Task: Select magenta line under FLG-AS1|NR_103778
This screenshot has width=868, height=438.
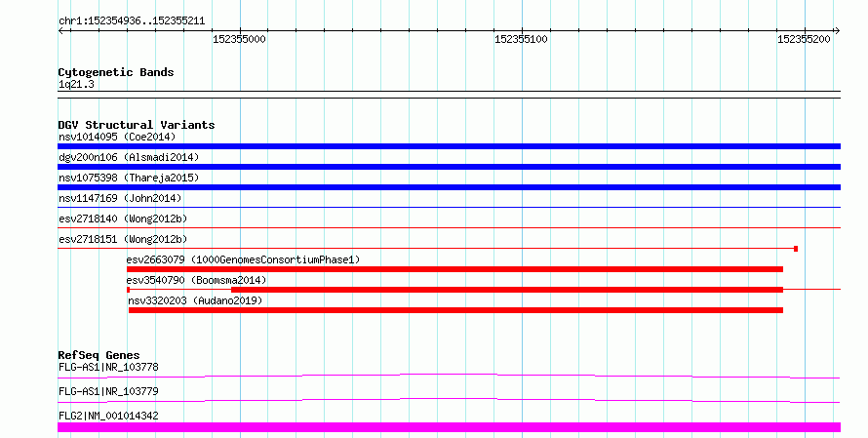Action: pos(449,376)
